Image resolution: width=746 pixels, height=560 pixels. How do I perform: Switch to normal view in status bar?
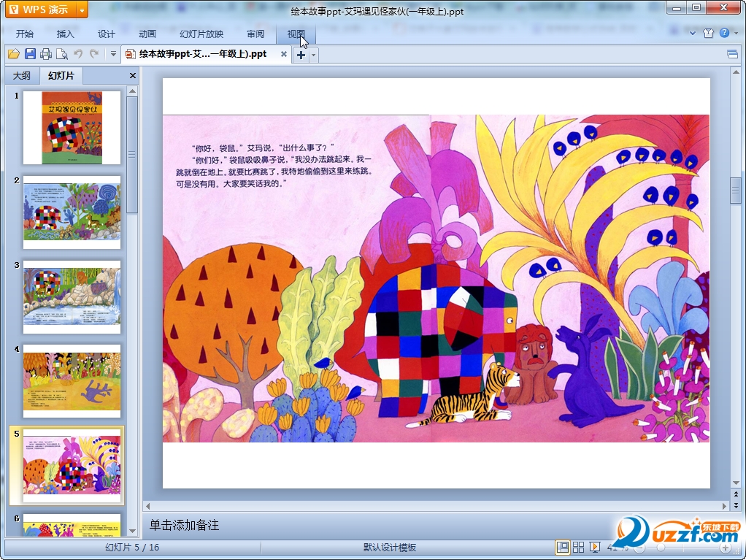click(x=562, y=548)
